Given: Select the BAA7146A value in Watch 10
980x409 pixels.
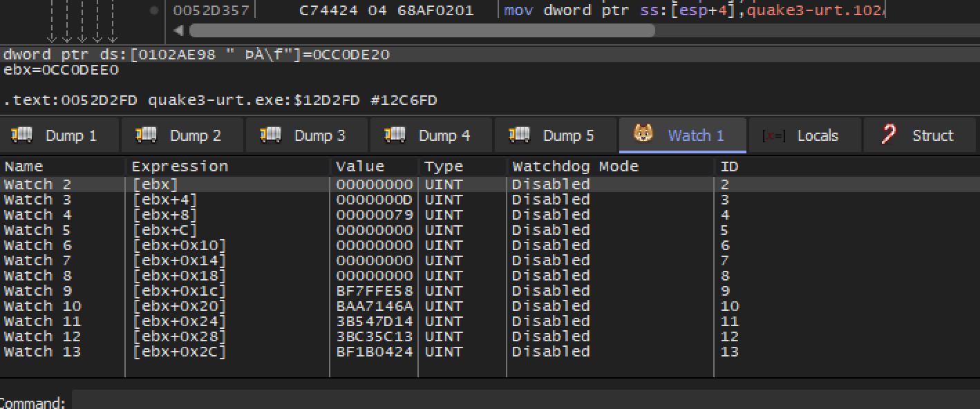Looking at the screenshot, I should 374,306.
